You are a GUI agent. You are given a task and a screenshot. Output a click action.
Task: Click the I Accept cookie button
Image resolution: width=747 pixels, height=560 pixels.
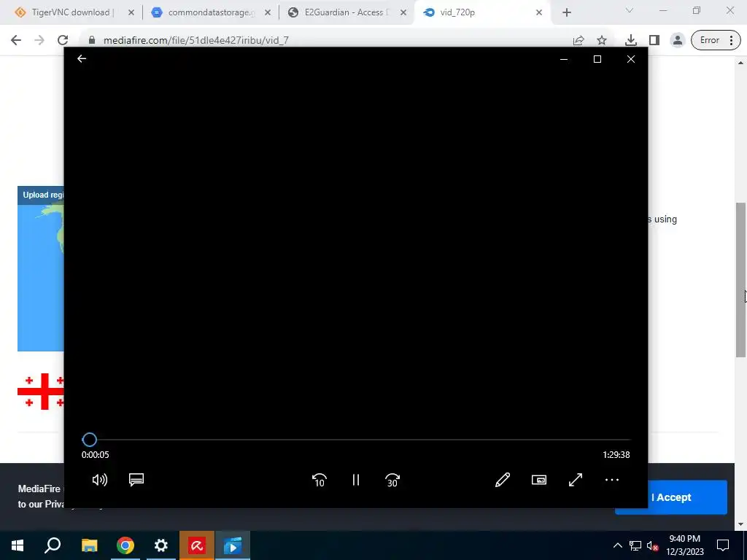click(x=671, y=497)
